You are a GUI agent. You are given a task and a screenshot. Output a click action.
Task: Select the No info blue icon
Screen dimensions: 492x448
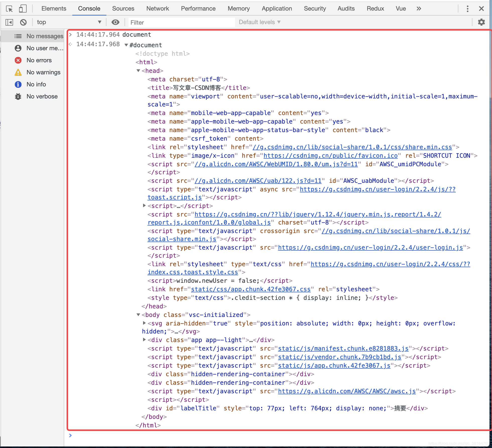18,84
